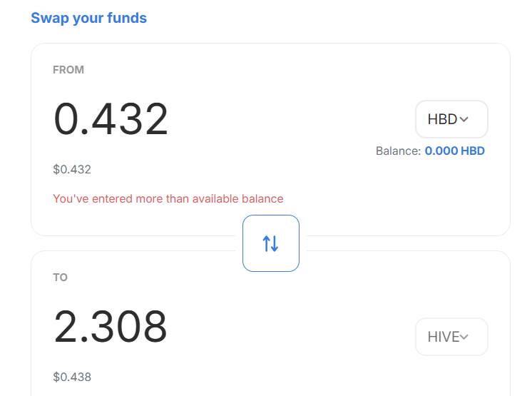The image size is (532, 396).
Task: Select the HBD token name text
Action: pos(442,119)
